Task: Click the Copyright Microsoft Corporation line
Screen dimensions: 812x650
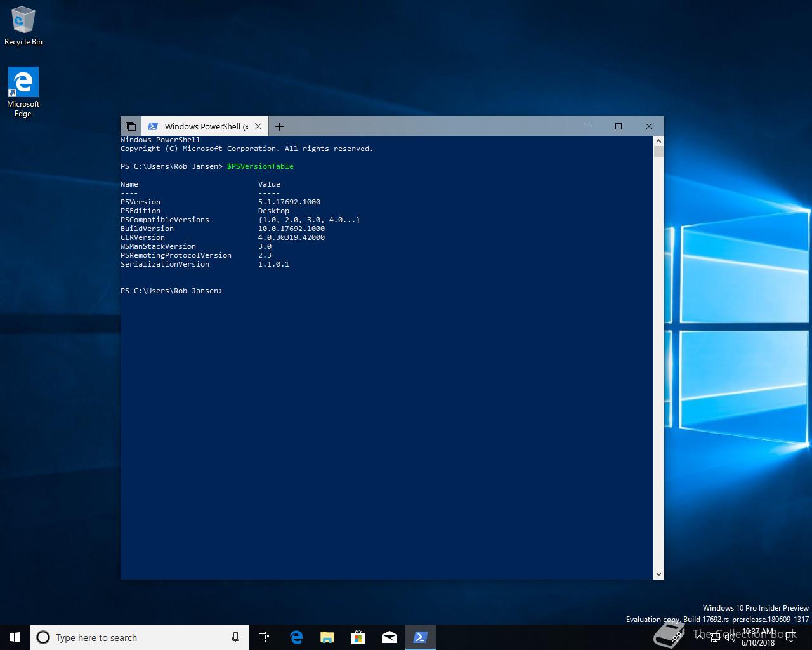Action: pyautogui.click(x=247, y=149)
